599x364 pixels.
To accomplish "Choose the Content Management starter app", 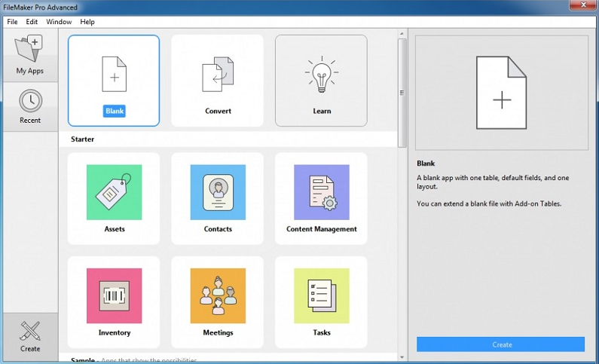I will [x=321, y=199].
